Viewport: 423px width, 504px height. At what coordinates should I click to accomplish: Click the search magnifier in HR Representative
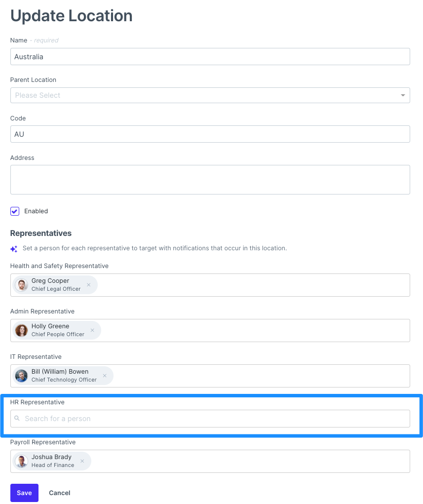(x=17, y=419)
